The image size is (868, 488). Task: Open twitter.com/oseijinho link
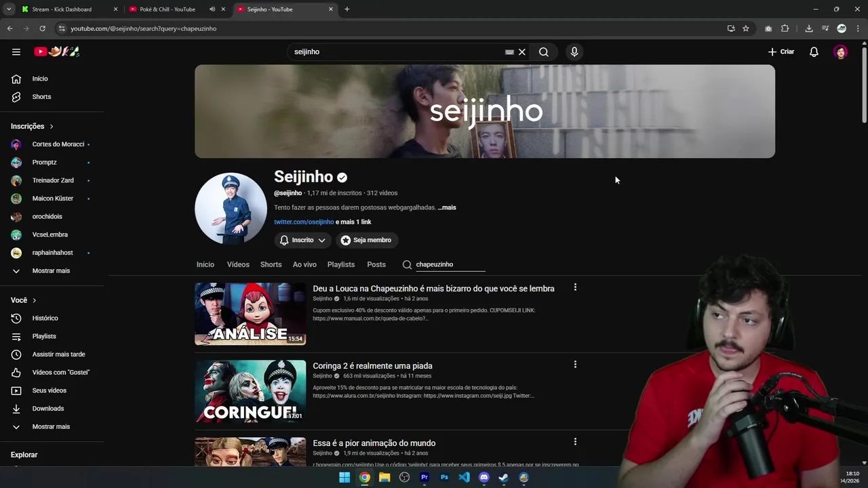[x=304, y=222]
